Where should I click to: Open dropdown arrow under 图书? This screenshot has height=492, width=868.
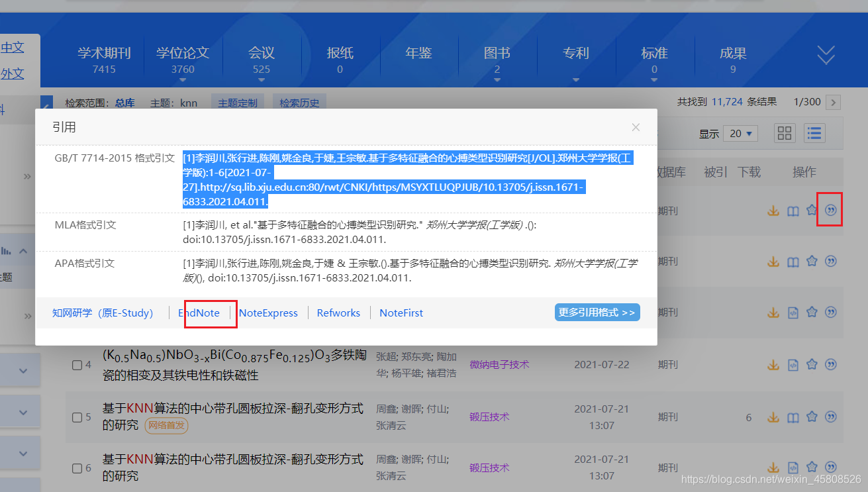coord(497,80)
